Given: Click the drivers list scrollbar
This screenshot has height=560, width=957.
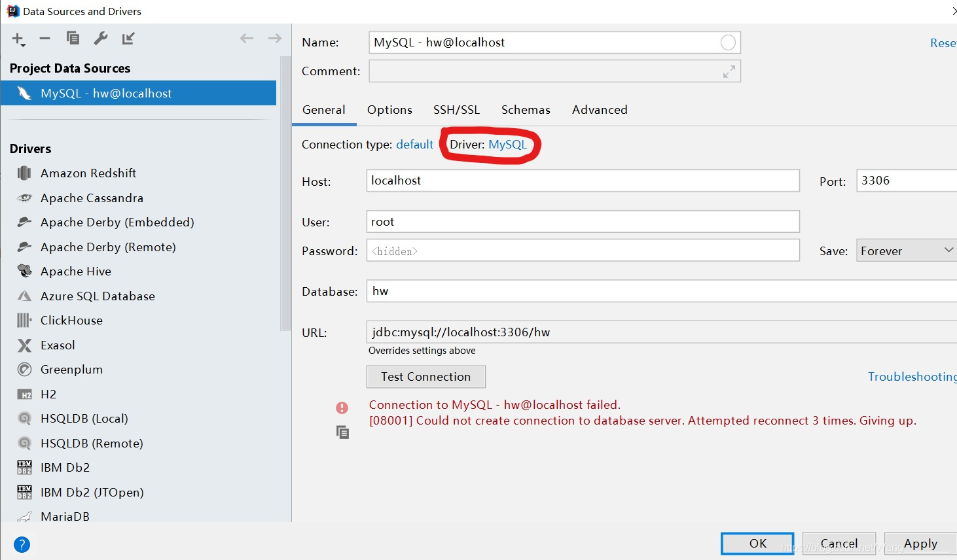Looking at the screenshot, I should (x=285, y=193).
